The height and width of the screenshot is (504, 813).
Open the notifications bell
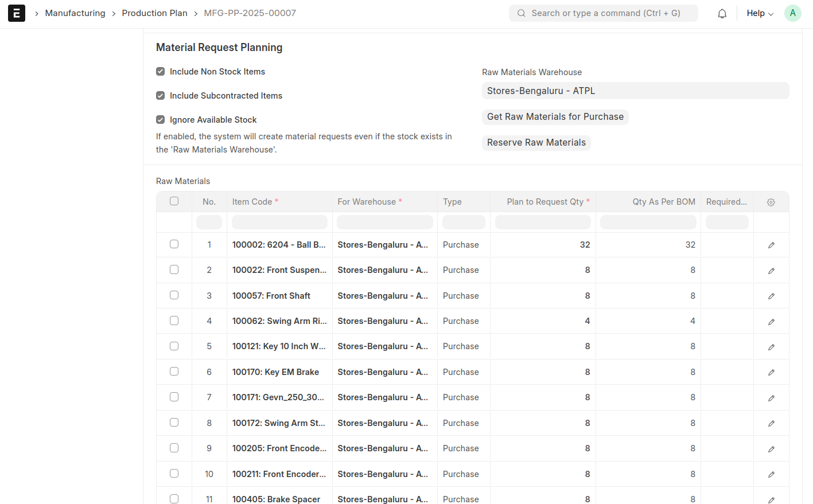722,14
